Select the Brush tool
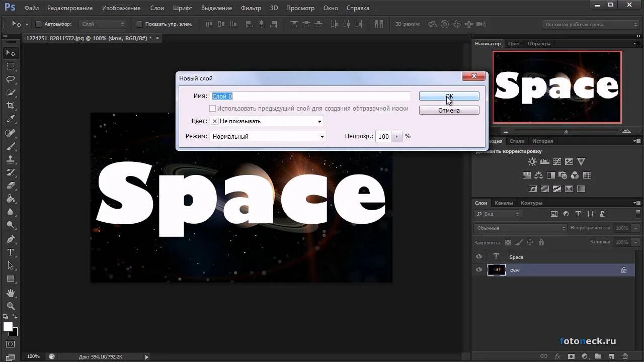Image resolution: width=644 pixels, height=362 pixels. pos(11,146)
